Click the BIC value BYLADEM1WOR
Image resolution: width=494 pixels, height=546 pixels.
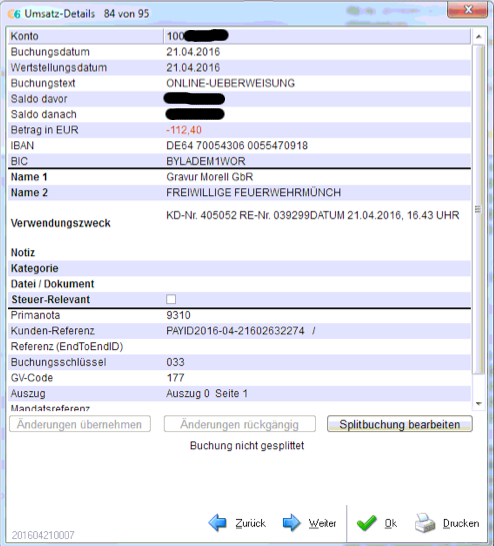point(206,161)
